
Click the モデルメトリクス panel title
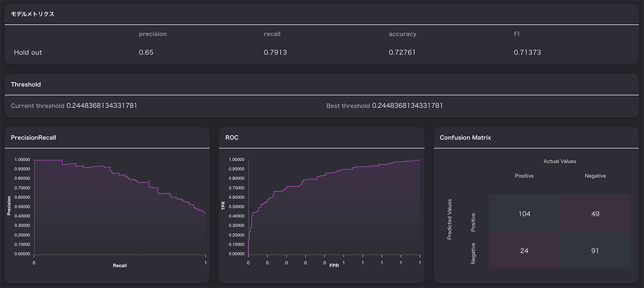(x=33, y=14)
